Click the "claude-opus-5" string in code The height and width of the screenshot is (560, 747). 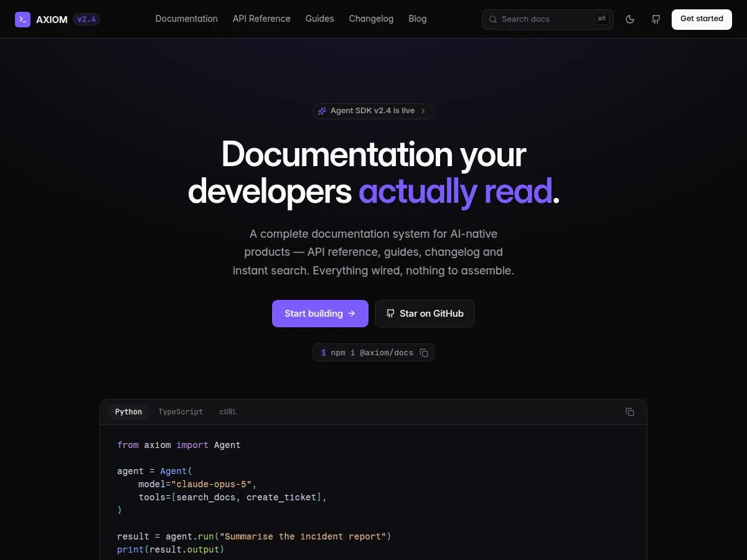(x=211, y=484)
